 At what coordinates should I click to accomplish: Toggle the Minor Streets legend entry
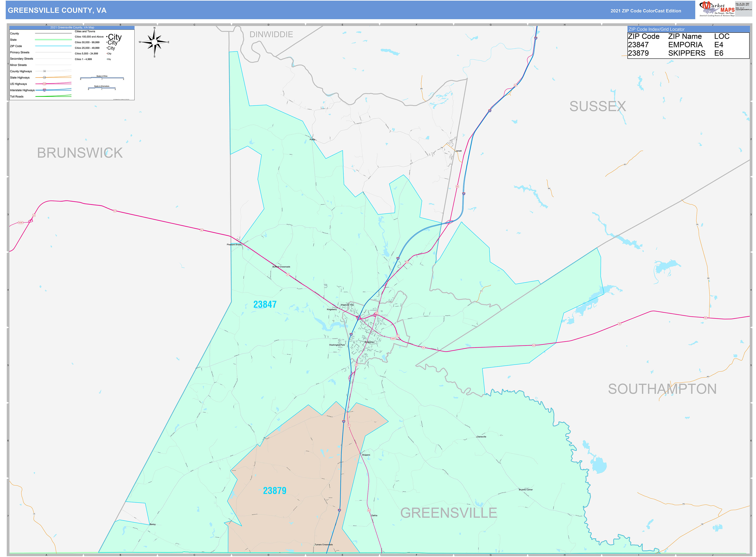click(x=19, y=65)
